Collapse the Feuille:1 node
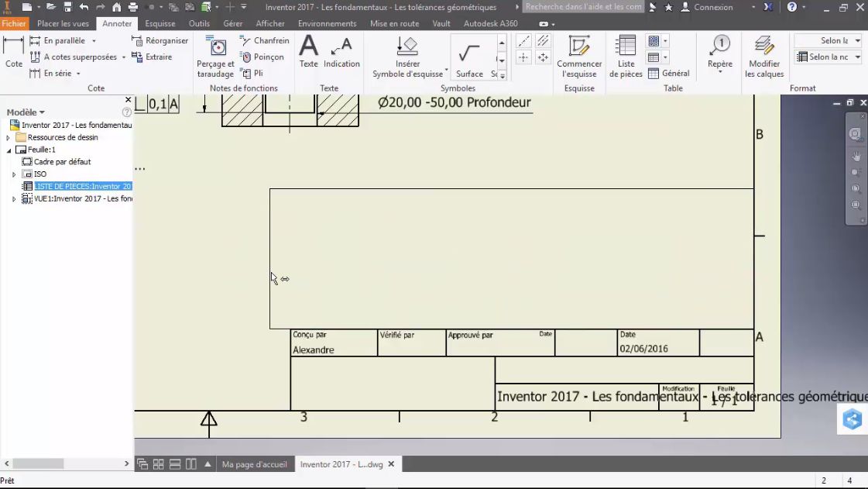The image size is (868, 489). coord(9,150)
